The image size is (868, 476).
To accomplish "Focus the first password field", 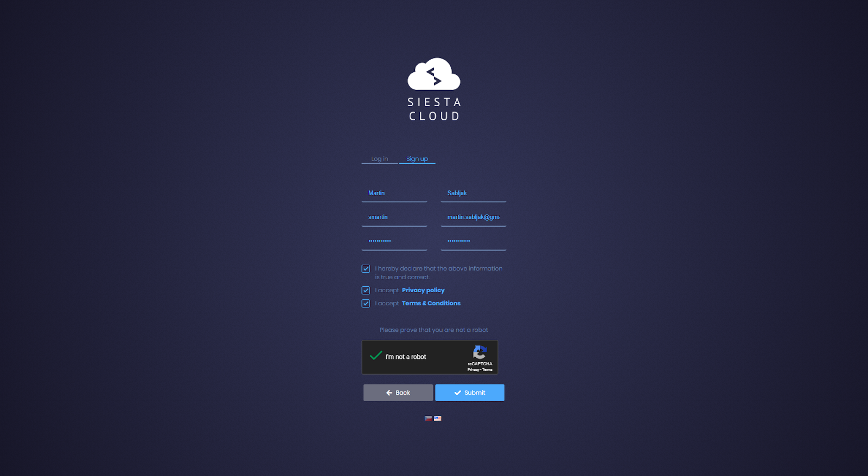I will tap(394, 241).
